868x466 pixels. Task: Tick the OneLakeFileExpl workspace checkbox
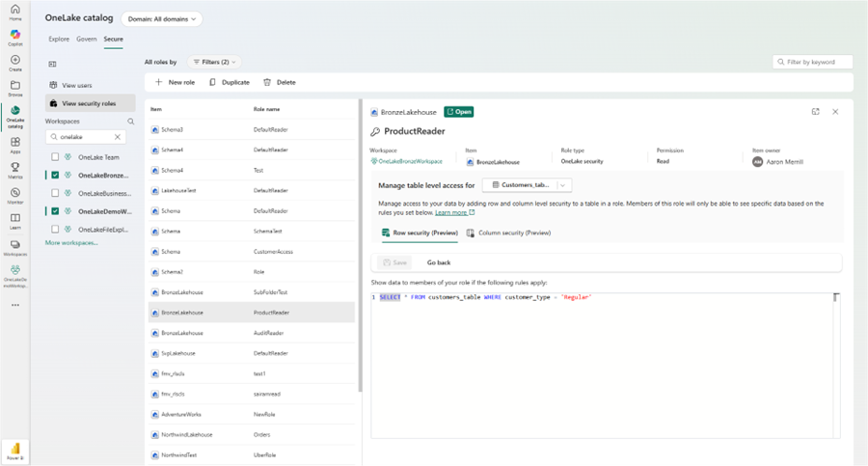[55, 230]
